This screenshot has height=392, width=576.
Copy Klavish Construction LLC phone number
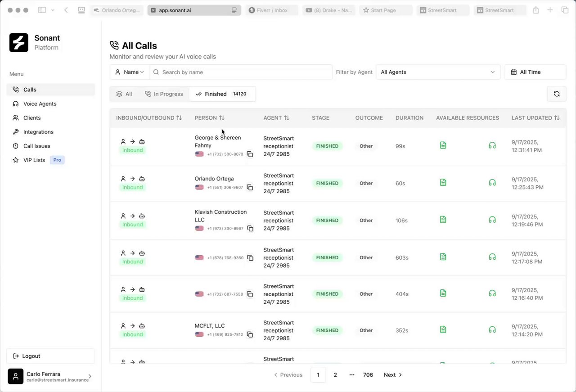click(250, 229)
